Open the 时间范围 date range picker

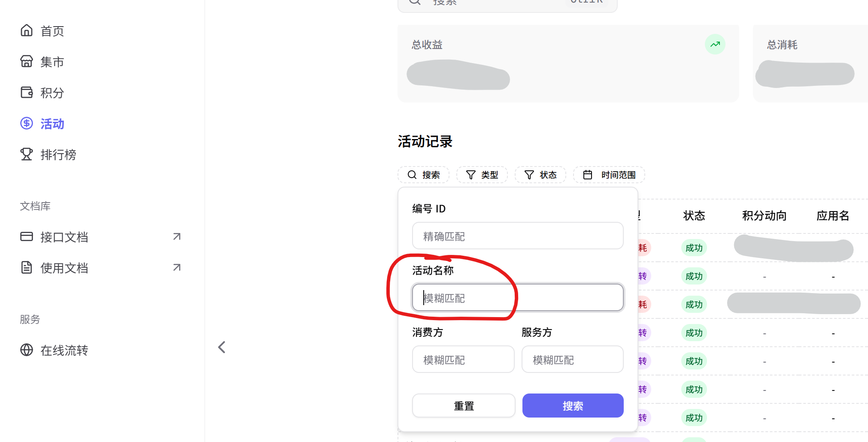click(x=609, y=175)
